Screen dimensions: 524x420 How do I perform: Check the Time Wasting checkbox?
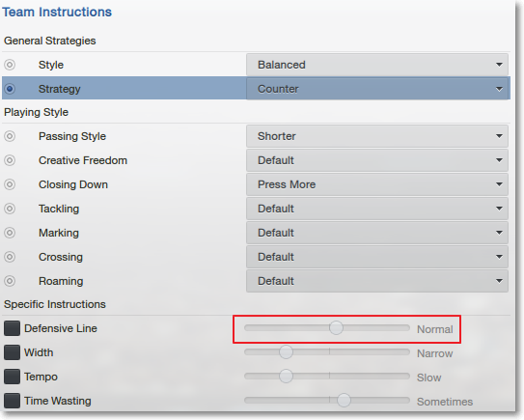12,401
